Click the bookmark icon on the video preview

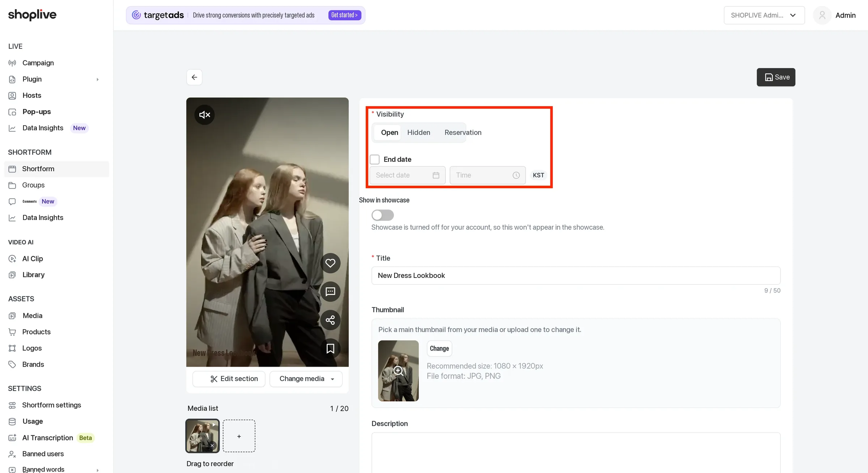(x=330, y=349)
